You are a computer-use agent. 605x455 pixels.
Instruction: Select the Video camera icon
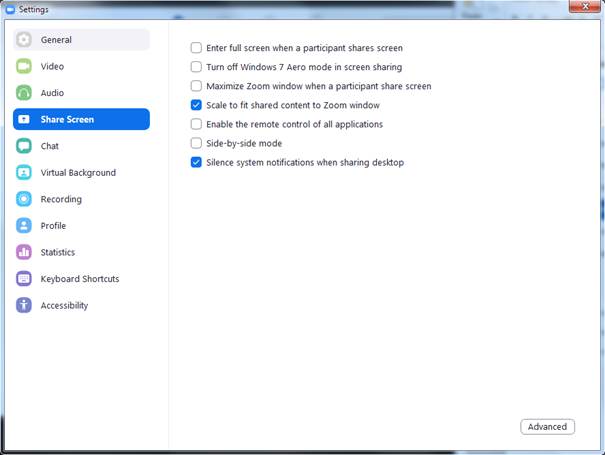[24, 66]
